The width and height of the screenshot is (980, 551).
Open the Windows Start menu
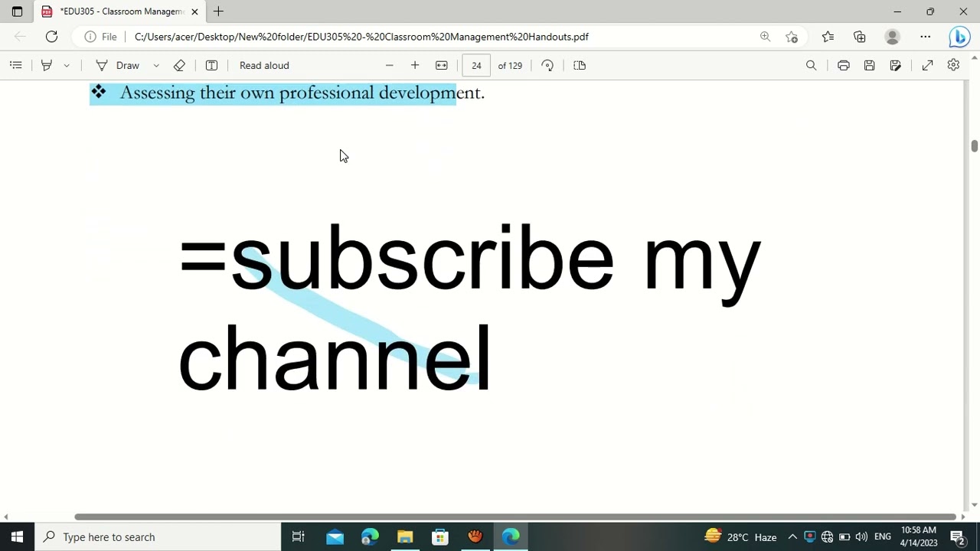click(x=17, y=536)
